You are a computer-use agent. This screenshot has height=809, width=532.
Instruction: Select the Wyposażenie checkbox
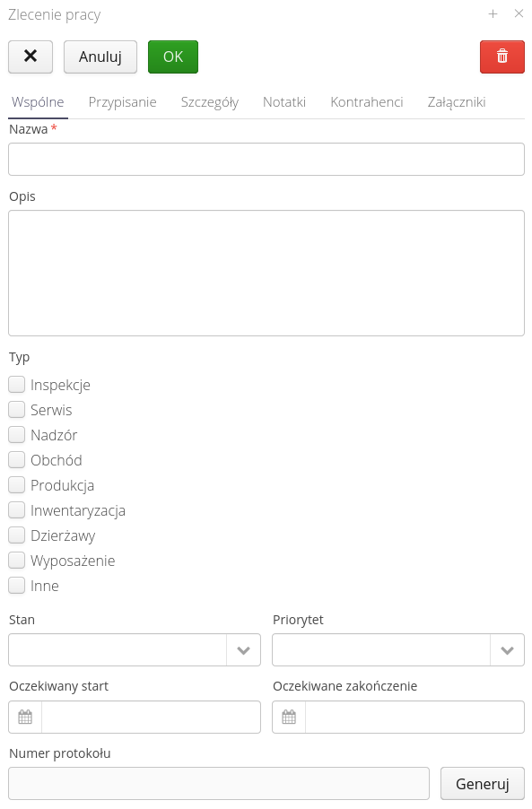click(x=16, y=561)
